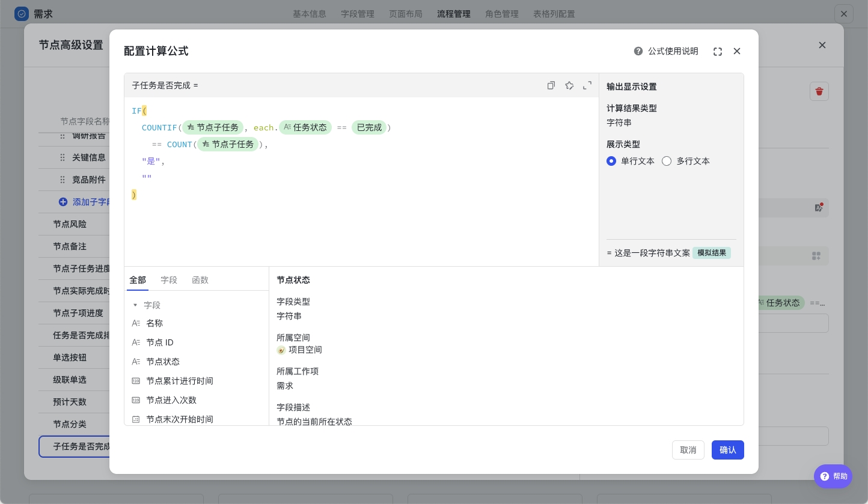Collapse the 字段 group in list
The height and width of the screenshot is (504, 868).
click(135, 305)
